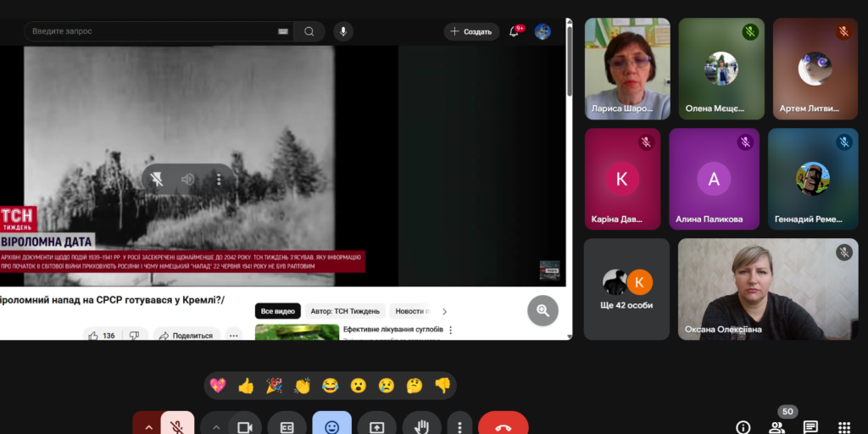Image resolution: width=868 pixels, height=434 pixels.
Task: Click the small channel watermark in video corner
Action: coord(549,270)
